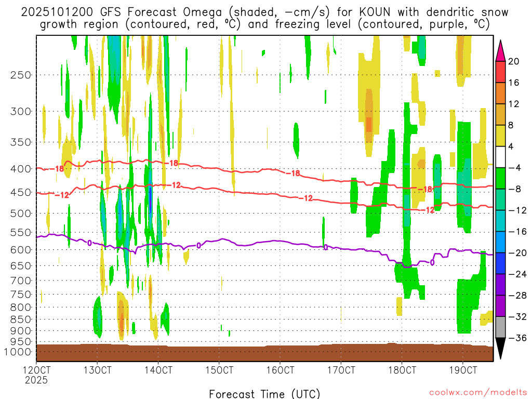
Task: Click the 950 pressure level label
Action: pos(21,342)
